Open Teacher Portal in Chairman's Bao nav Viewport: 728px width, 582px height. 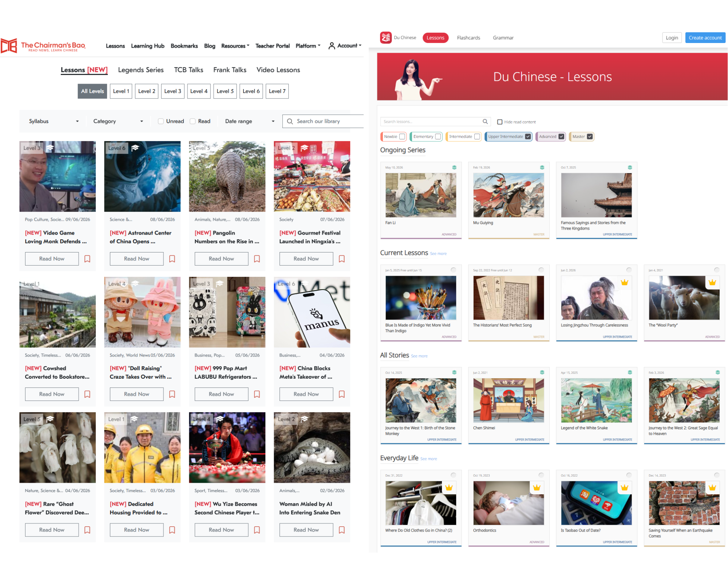point(272,46)
